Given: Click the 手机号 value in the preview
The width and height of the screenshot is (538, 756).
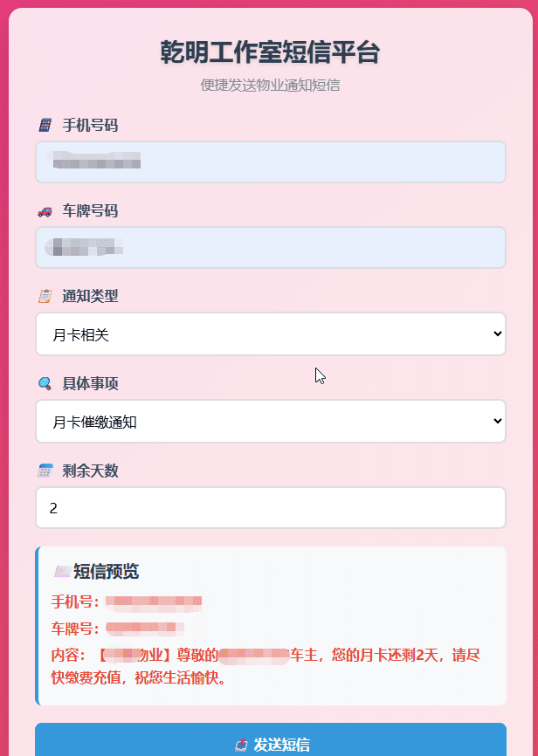Looking at the screenshot, I should coord(153,600).
